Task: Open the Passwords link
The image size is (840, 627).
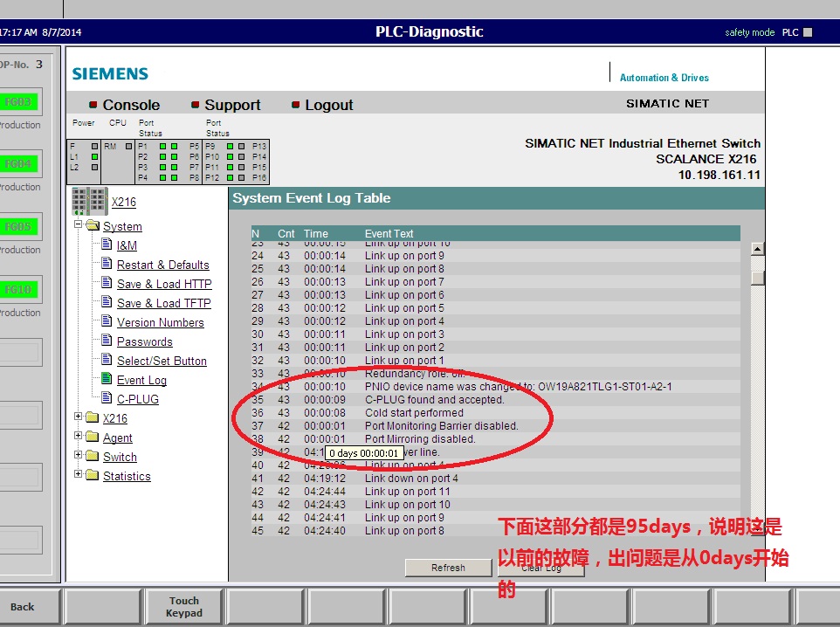Action: (145, 342)
